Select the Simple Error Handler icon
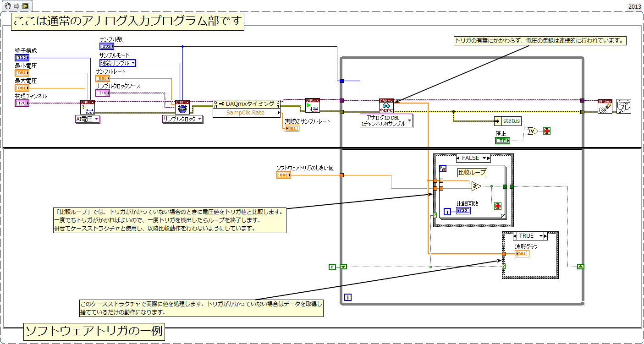This screenshot has height=344, width=644. (x=623, y=106)
